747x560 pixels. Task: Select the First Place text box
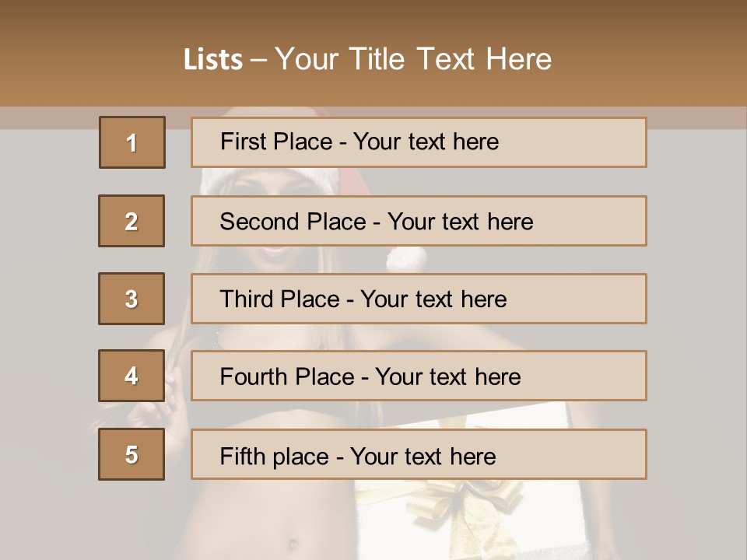click(x=419, y=142)
